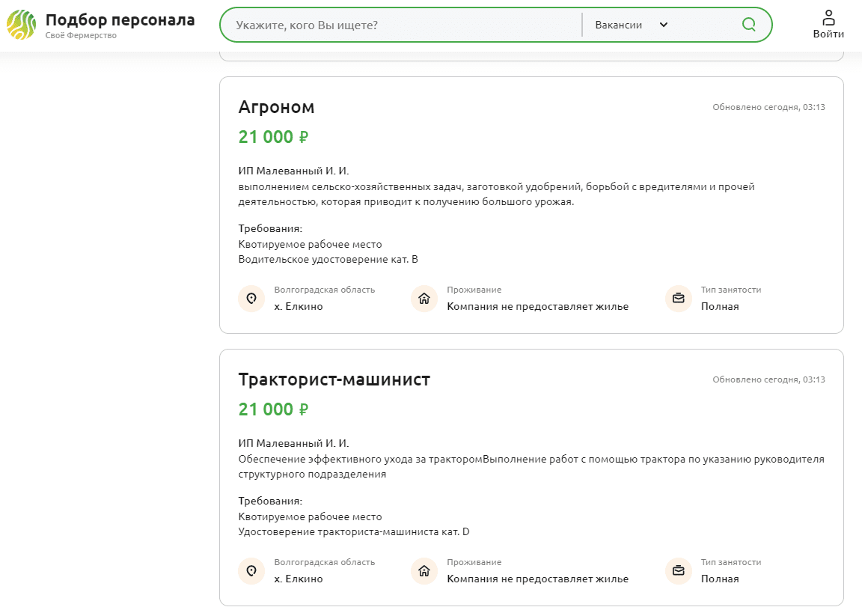This screenshot has width=862, height=616.
Task: Click the Подбор персонала header title
Action: [x=120, y=20]
